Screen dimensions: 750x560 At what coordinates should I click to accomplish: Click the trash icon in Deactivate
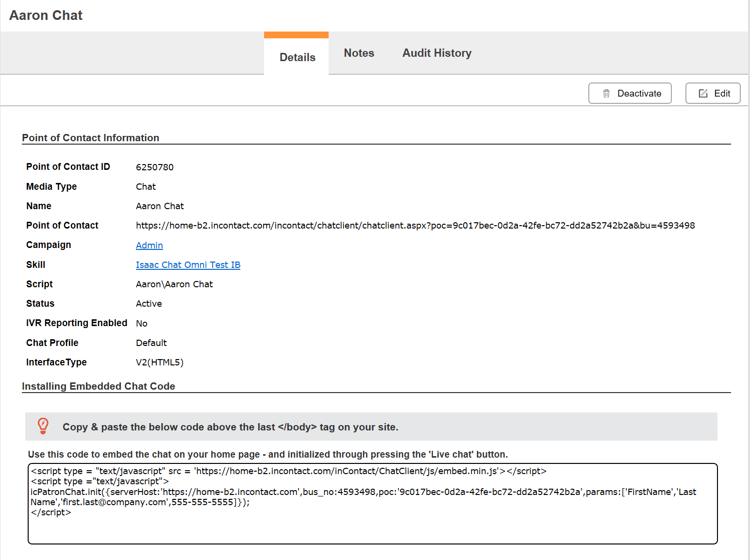(606, 93)
